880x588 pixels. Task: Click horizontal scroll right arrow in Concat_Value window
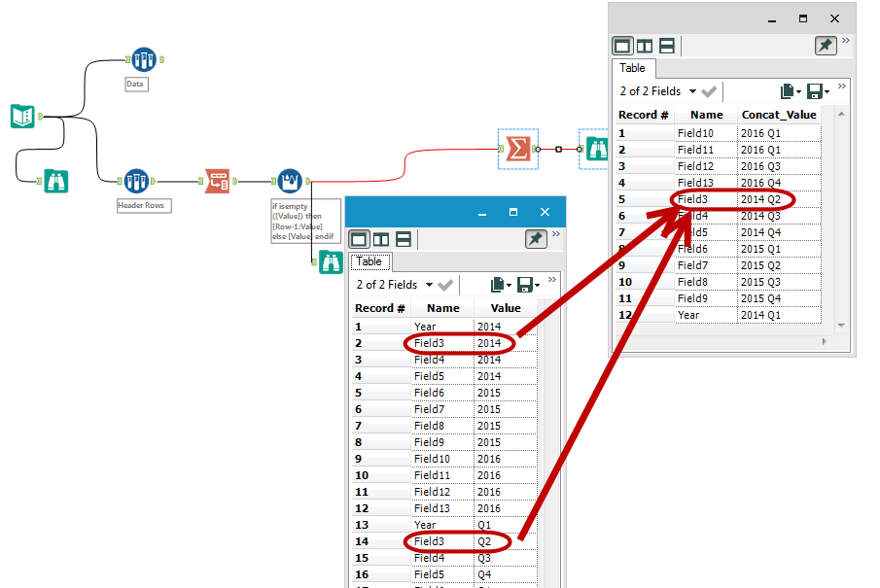click(824, 341)
